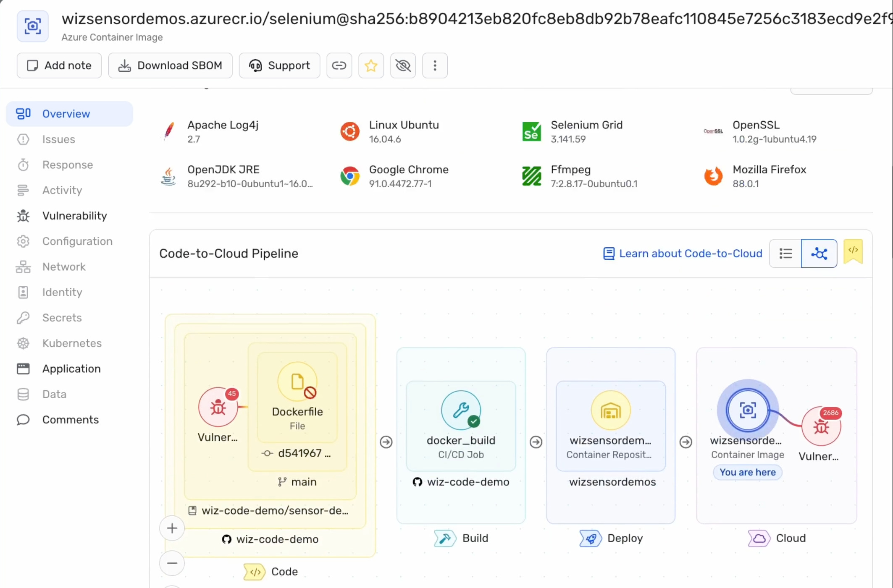Click OpenSSL version 1.0.2g-1ubuntu4.19
The image size is (893, 588).
click(775, 139)
